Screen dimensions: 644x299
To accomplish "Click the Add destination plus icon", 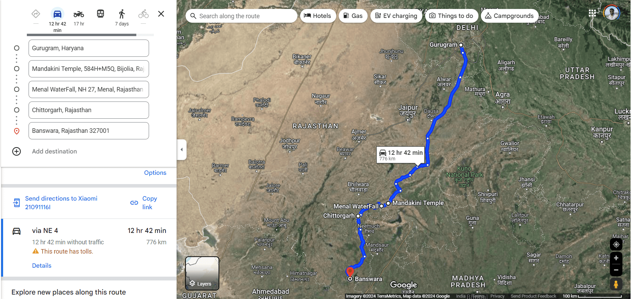I will point(17,151).
